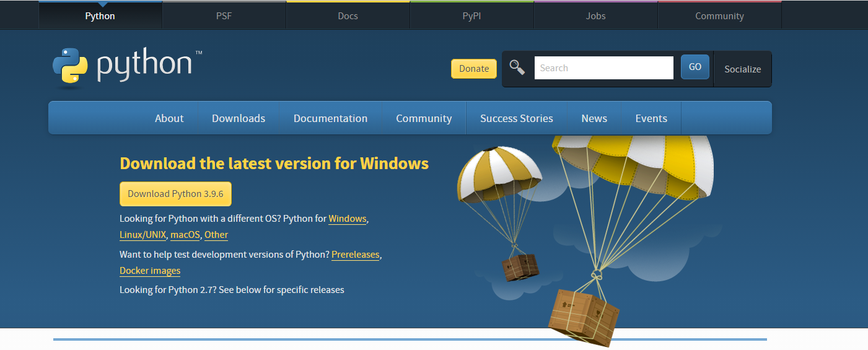Follow the macOS download link
The height and width of the screenshot is (350, 868).
tap(185, 235)
